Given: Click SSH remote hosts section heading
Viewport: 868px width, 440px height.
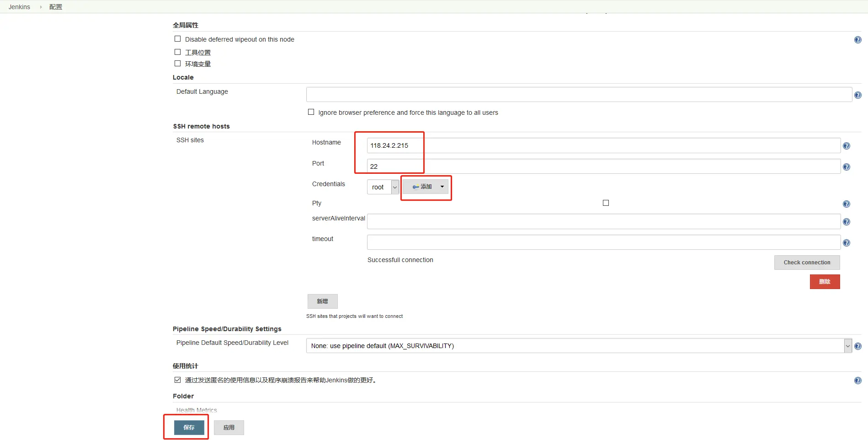Looking at the screenshot, I should pyautogui.click(x=201, y=126).
